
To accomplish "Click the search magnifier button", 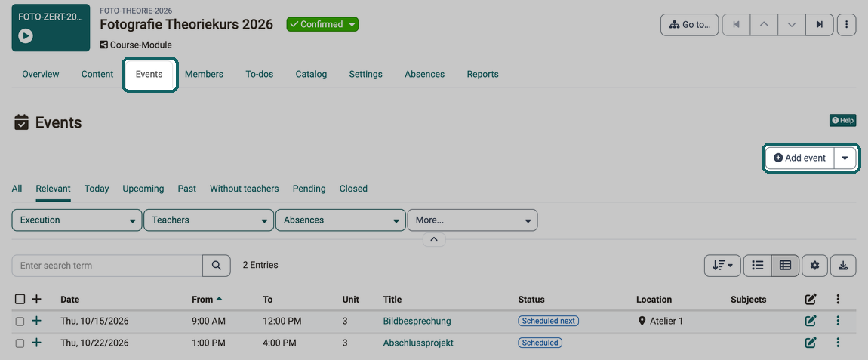I will point(217,266).
